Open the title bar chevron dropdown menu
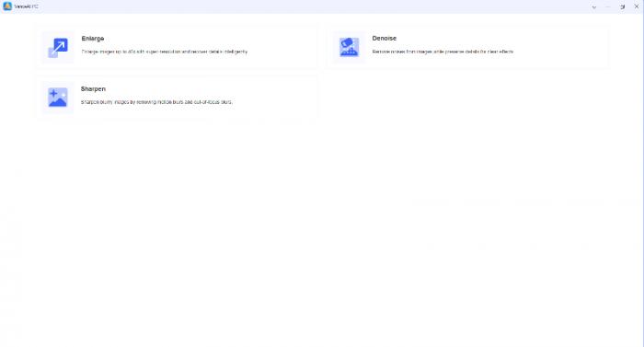 click(594, 7)
